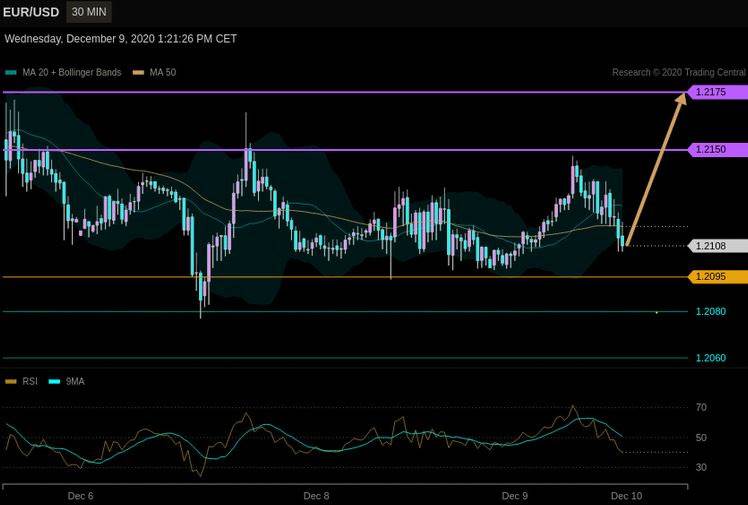This screenshot has width=748, height=505.
Task: Click the Dec 8 date axis label
Action: click(316, 496)
